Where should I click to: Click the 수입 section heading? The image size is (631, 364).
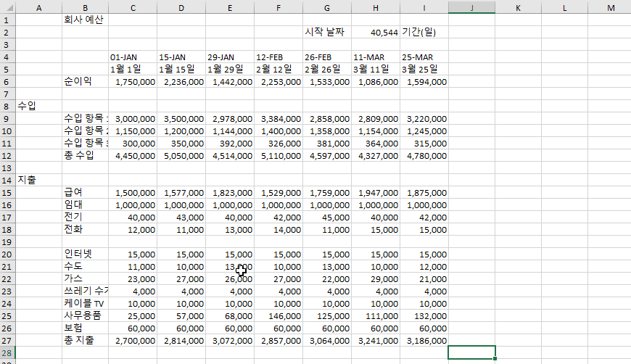(38, 106)
